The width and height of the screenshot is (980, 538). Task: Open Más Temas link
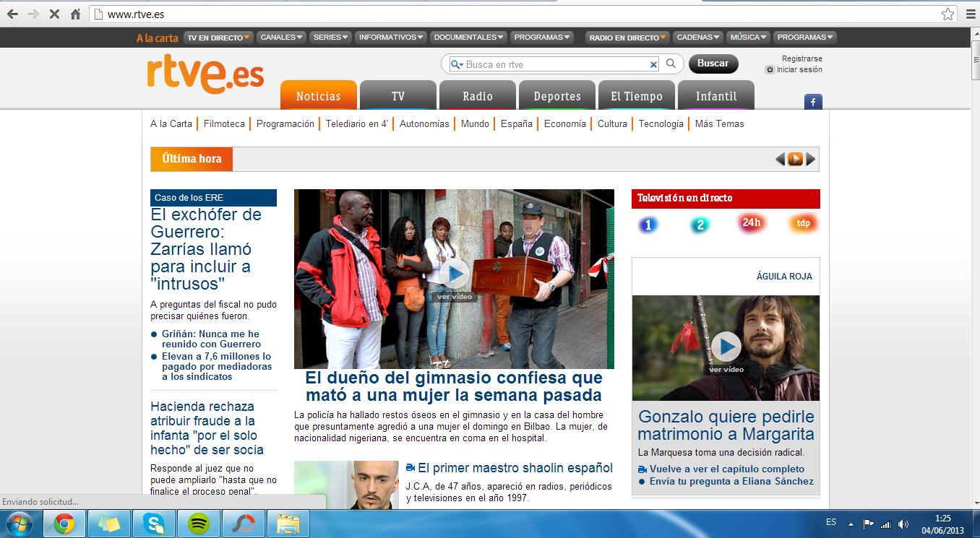(x=719, y=123)
